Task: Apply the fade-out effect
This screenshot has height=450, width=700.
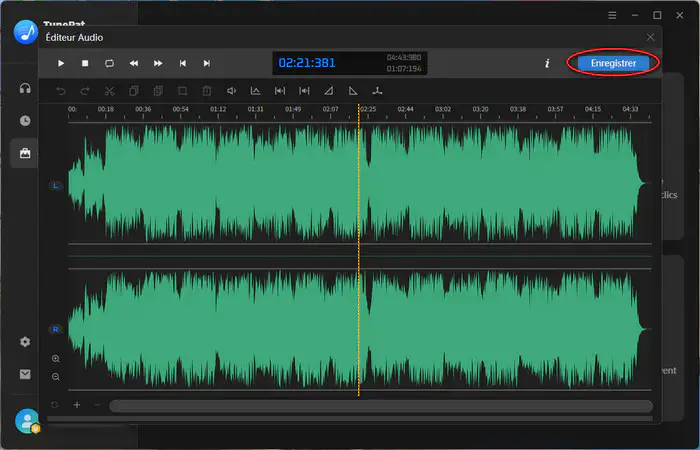Action: [x=353, y=91]
